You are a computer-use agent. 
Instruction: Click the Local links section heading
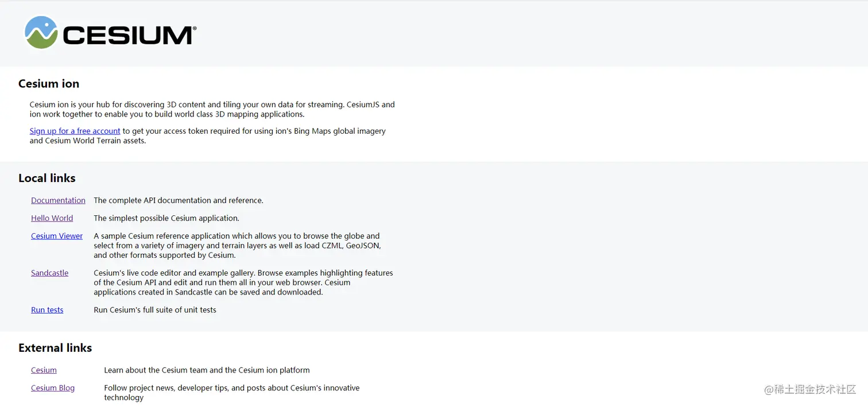(x=47, y=178)
